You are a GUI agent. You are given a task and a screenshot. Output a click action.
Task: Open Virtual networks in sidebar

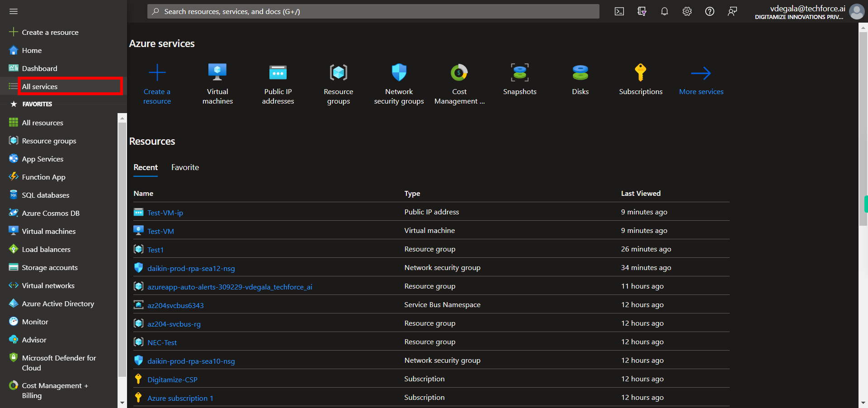pyautogui.click(x=48, y=285)
